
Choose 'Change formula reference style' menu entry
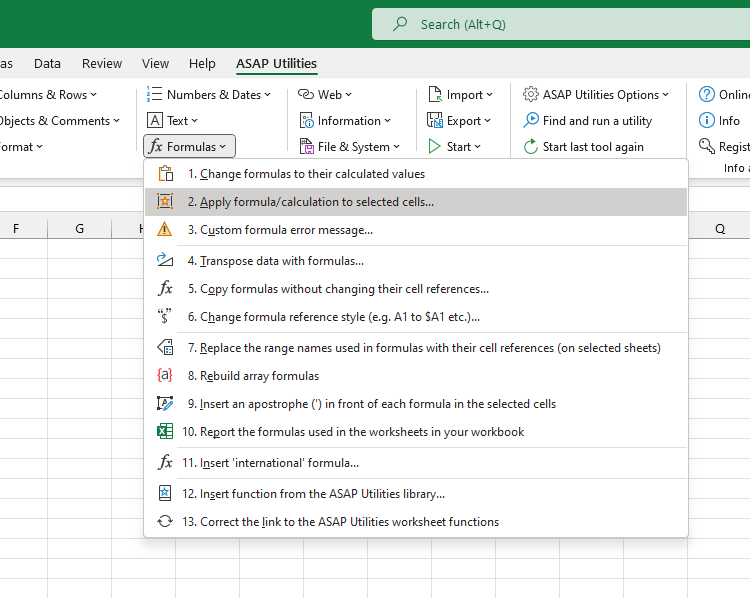[x=416, y=317]
